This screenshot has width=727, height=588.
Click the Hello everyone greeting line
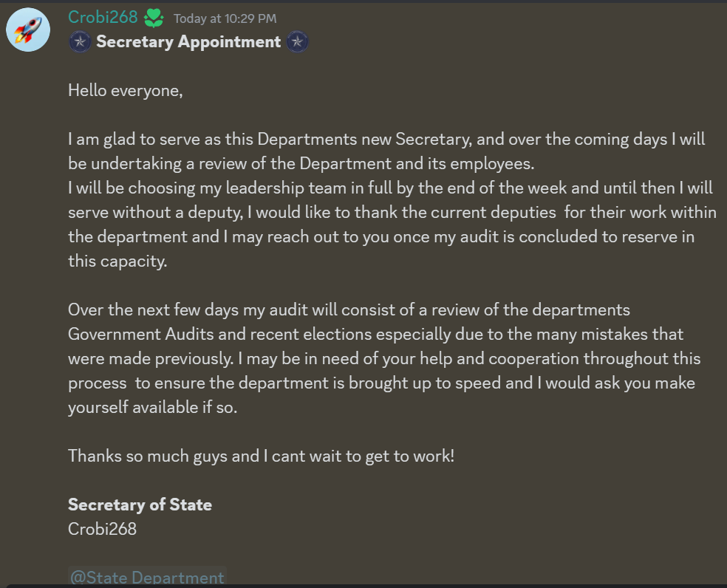tap(125, 90)
